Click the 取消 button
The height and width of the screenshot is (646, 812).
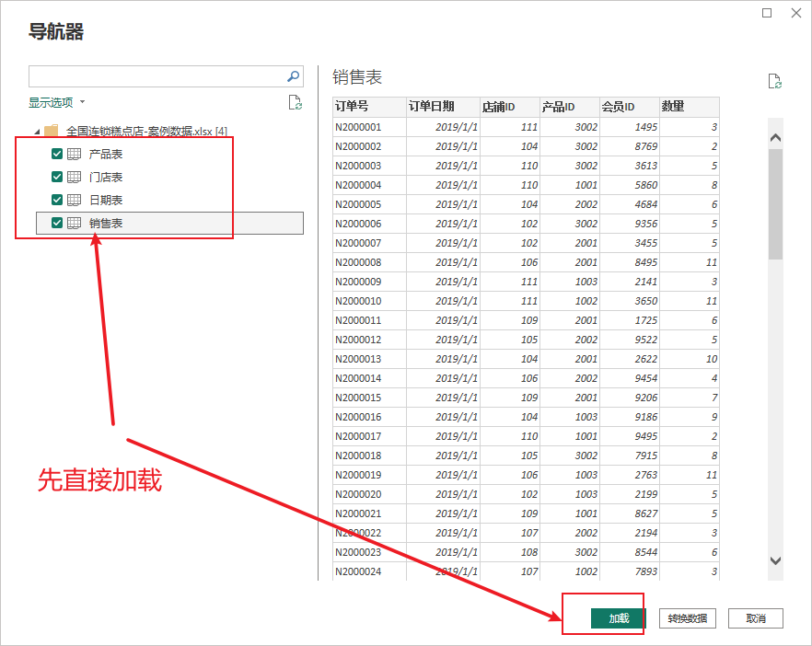coord(756,618)
